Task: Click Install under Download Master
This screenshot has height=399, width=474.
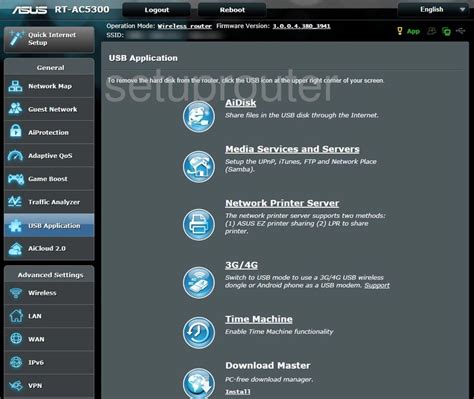Action: (238, 392)
